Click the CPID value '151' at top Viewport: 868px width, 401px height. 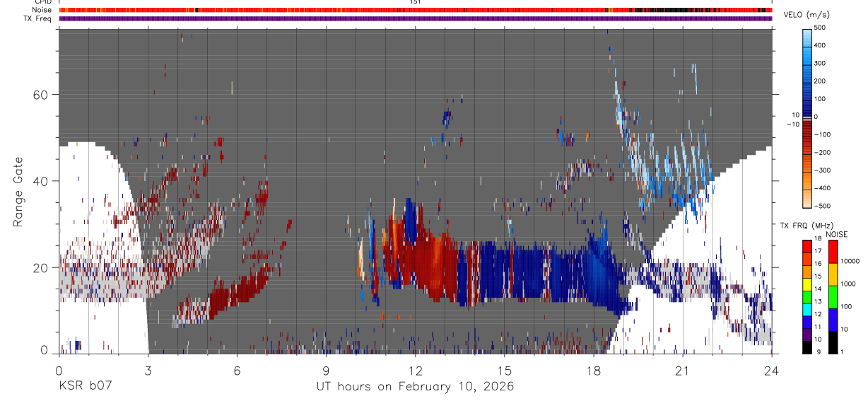pos(415,2)
